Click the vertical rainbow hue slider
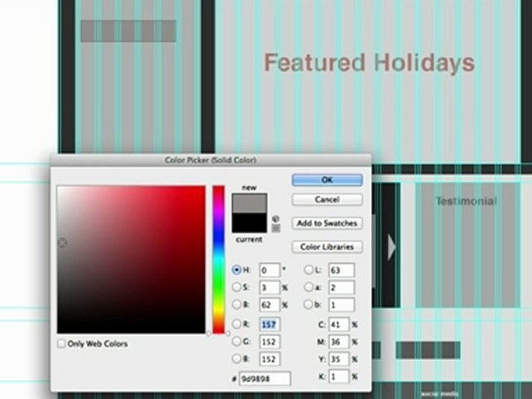 coord(218,259)
